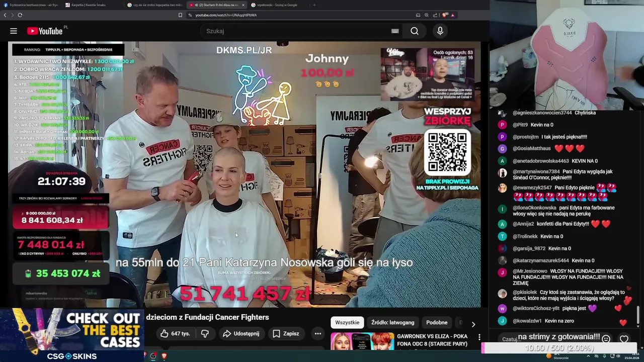Close the active YouTube browser tab
The width and height of the screenshot is (644, 362).
click(x=243, y=5)
